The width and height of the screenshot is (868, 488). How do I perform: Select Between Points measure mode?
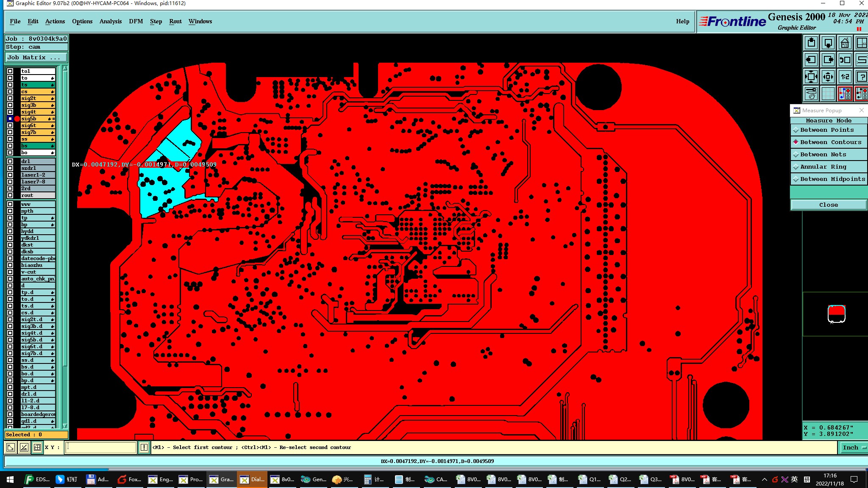point(827,130)
